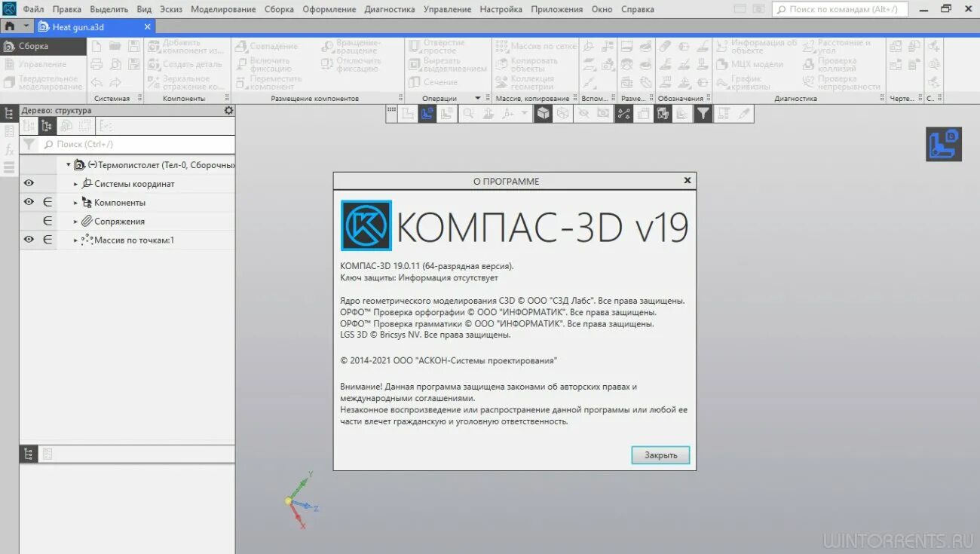Open the model tree side panel icon

point(9,113)
